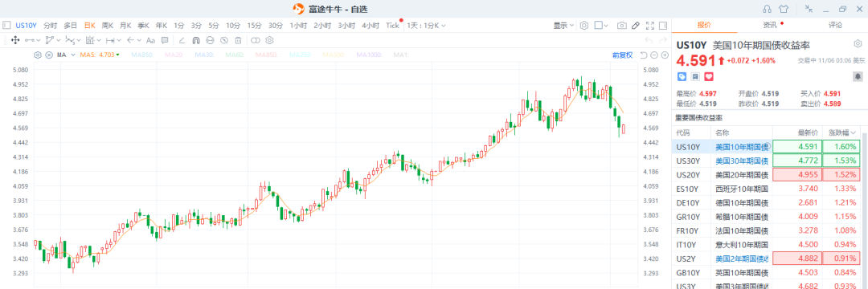The image size is (868, 289).
Task: Zoom in chart with the plus icon
Action: click(x=665, y=55)
